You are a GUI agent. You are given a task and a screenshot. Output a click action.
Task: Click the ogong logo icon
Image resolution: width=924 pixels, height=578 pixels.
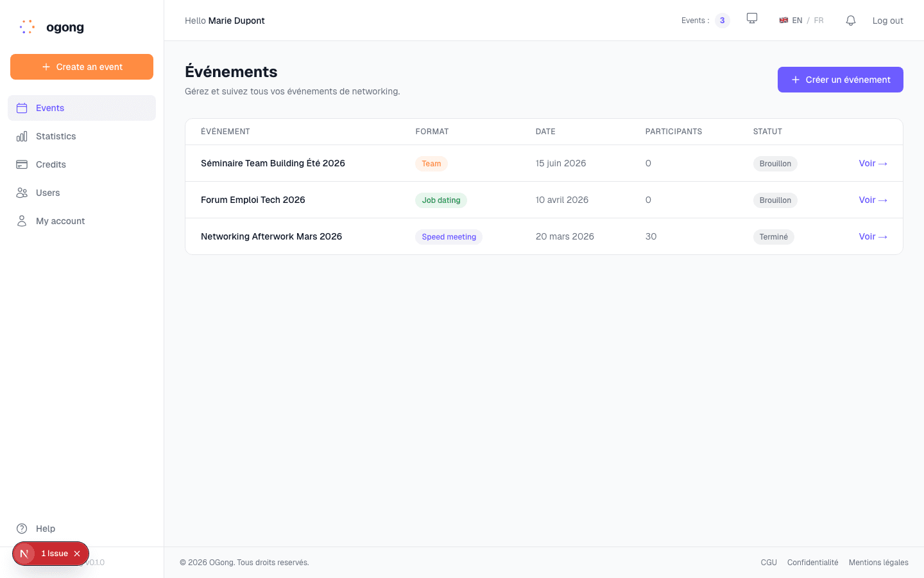point(27,27)
